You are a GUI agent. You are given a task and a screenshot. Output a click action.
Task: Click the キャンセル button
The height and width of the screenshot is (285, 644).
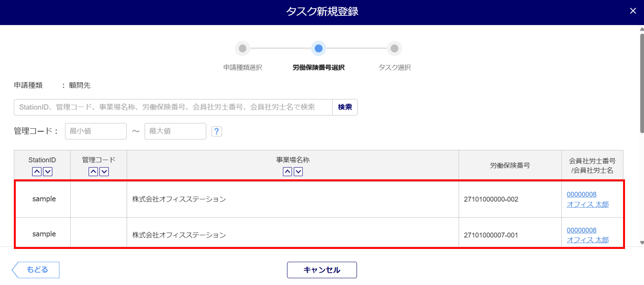[x=322, y=270]
